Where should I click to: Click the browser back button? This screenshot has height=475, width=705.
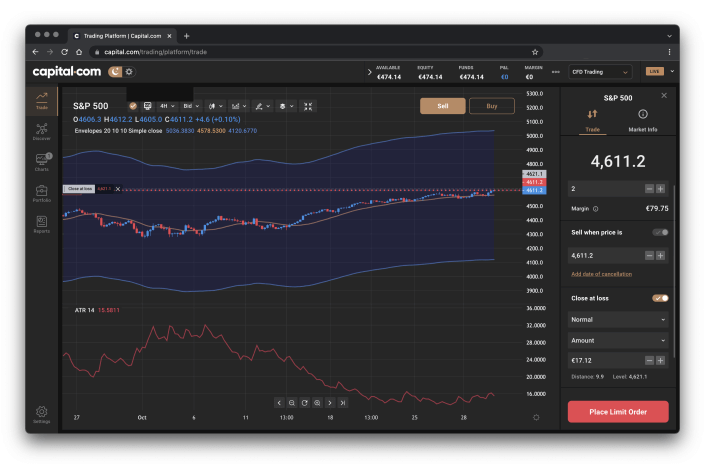[36, 52]
